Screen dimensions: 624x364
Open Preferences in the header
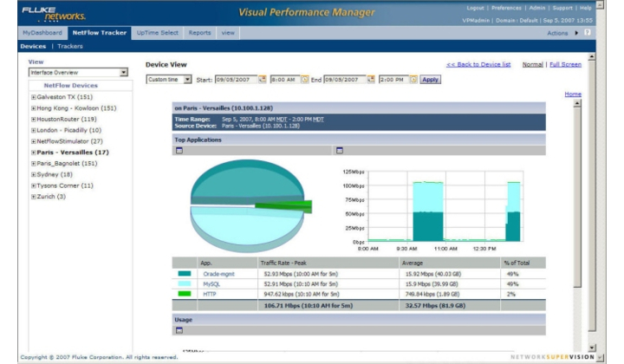(506, 8)
